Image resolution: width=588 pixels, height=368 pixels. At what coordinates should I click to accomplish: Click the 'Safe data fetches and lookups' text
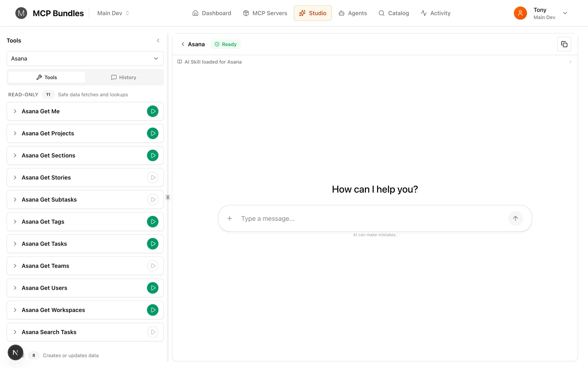point(93,95)
